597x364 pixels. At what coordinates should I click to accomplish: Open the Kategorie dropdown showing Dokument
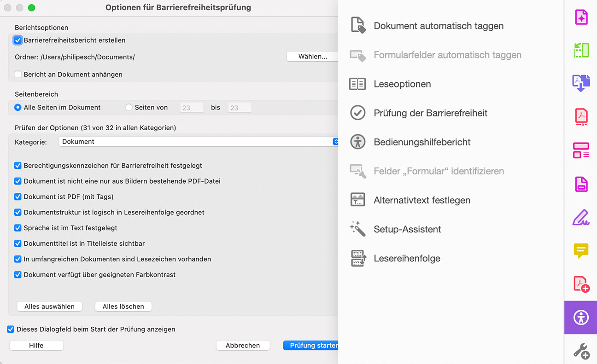pyautogui.click(x=198, y=142)
